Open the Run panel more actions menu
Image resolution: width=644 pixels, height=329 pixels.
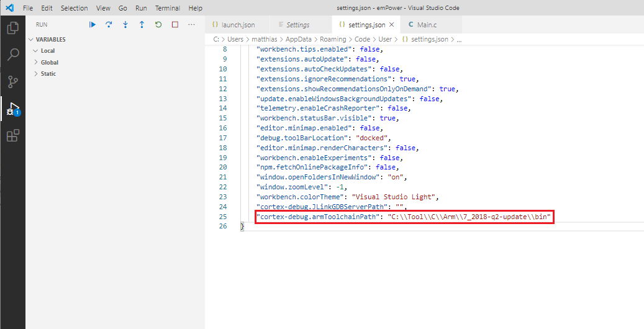click(x=191, y=25)
